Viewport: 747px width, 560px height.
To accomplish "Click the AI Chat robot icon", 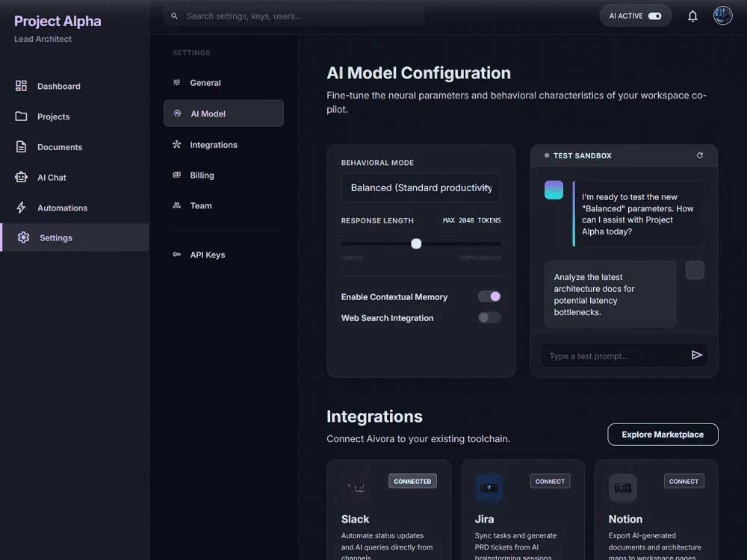I will (x=21, y=177).
